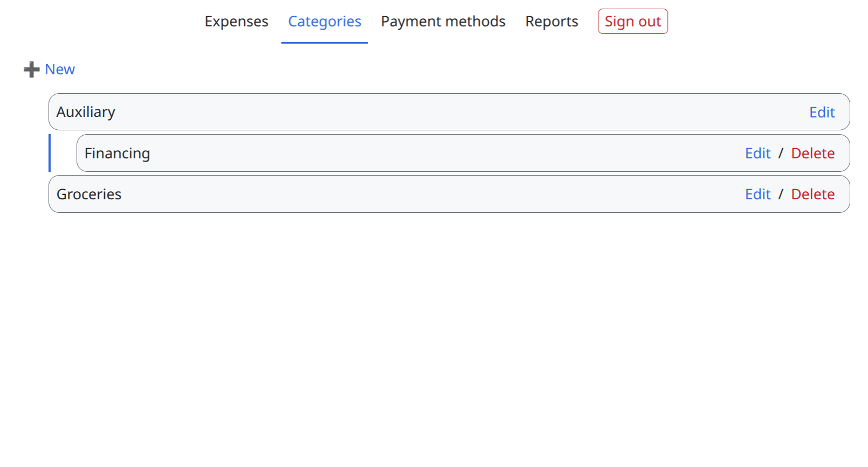
Task: Click the blue indent bar beside Financing
Action: pos(50,153)
